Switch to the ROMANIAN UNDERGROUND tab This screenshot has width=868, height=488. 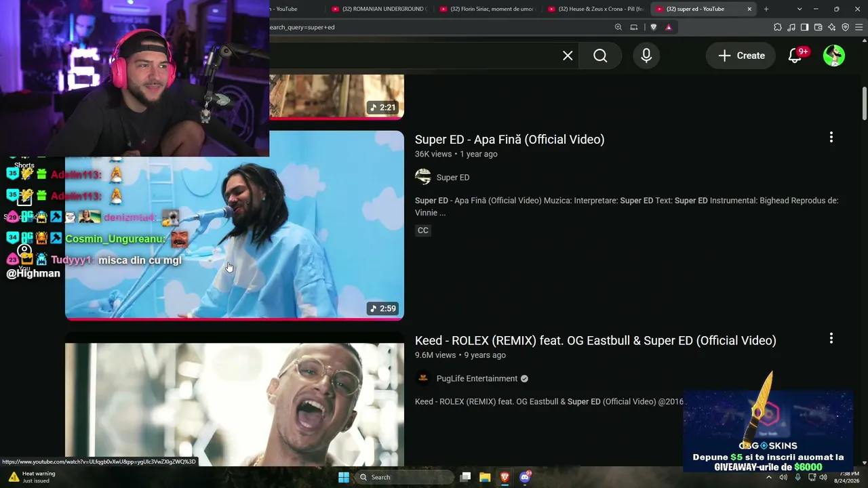(x=380, y=9)
